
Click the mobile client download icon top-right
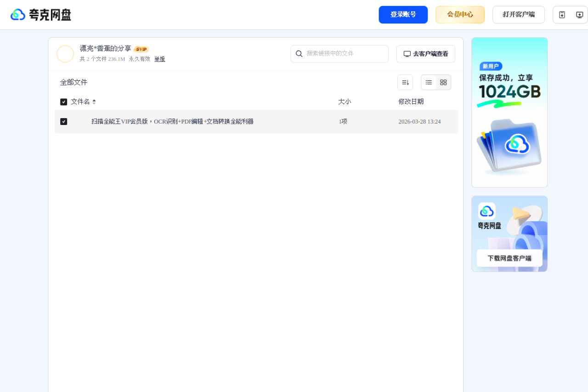562,14
